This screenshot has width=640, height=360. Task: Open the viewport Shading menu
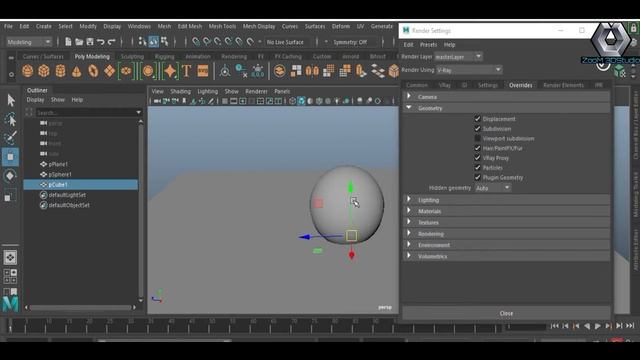click(180, 91)
